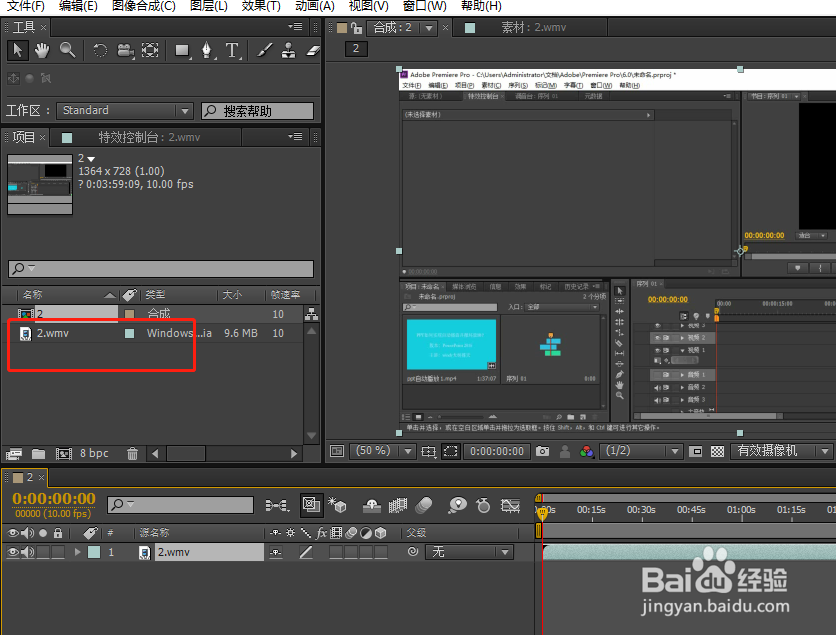Select the Hand tool
The width and height of the screenshot is (836, 635).
(x=42, y=51)
